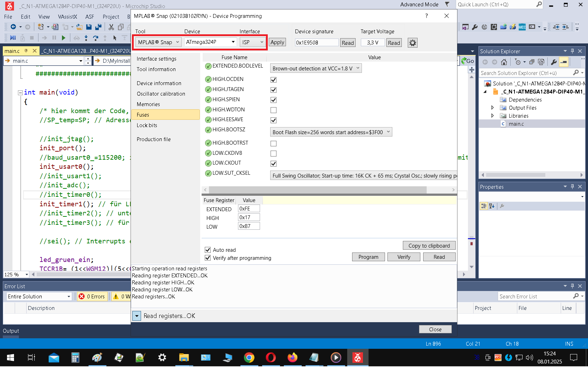Open the settings gear in Device Programming
The image size is (588, 367).
point(413,43)
